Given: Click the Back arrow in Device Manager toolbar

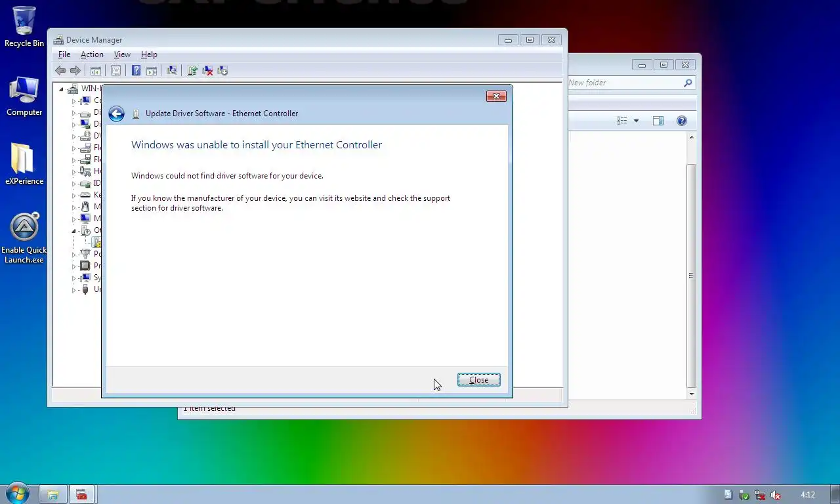Looking at the screenshot, I should click(60, 71).
